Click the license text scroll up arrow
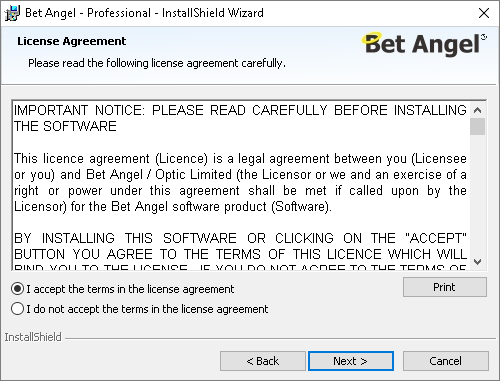500x381 pixels. point(478,110)
